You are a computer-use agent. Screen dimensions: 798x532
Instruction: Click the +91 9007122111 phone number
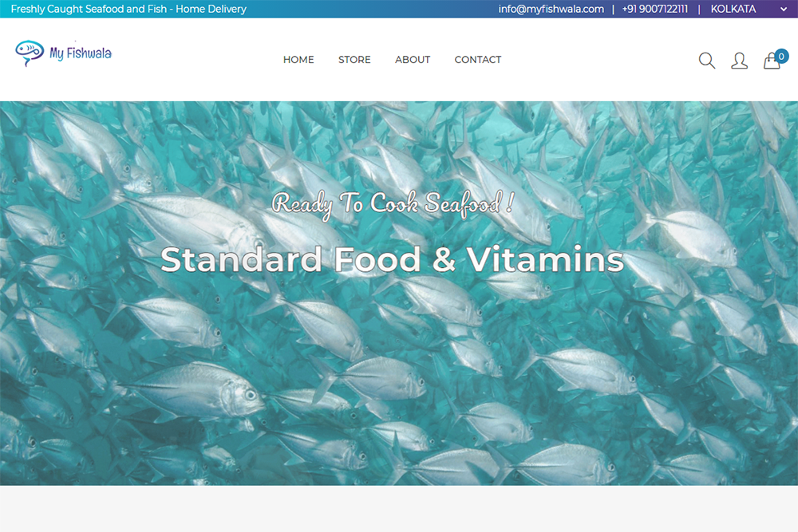pyautogui.click(x=654, y=9)
